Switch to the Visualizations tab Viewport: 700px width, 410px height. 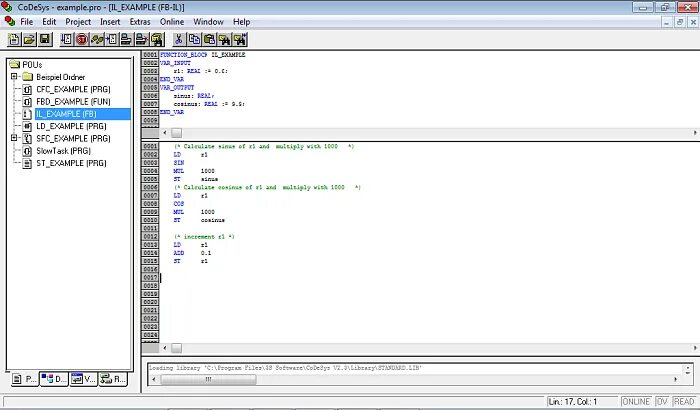tap(83, 379)
